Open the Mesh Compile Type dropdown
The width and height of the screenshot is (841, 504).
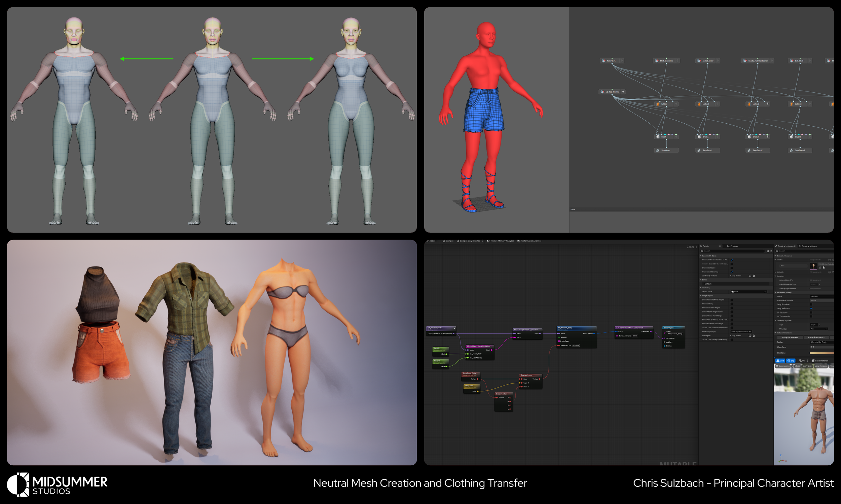[x=741, y=332]
